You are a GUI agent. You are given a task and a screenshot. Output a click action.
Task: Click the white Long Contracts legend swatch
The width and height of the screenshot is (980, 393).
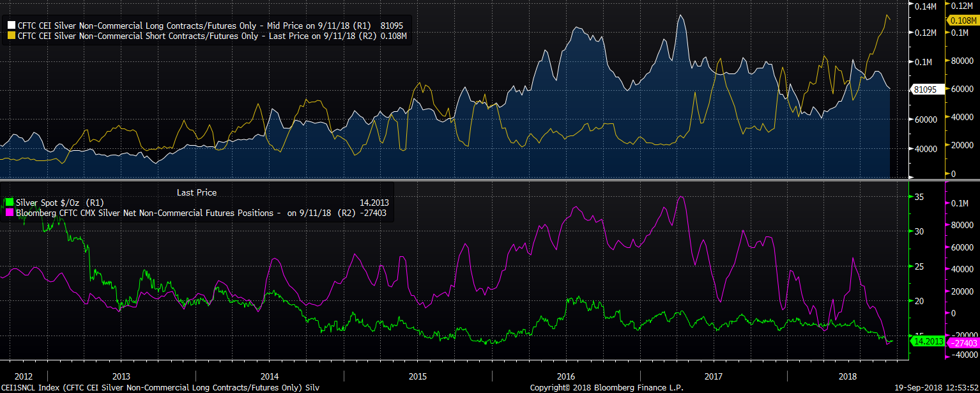(11, 26)
